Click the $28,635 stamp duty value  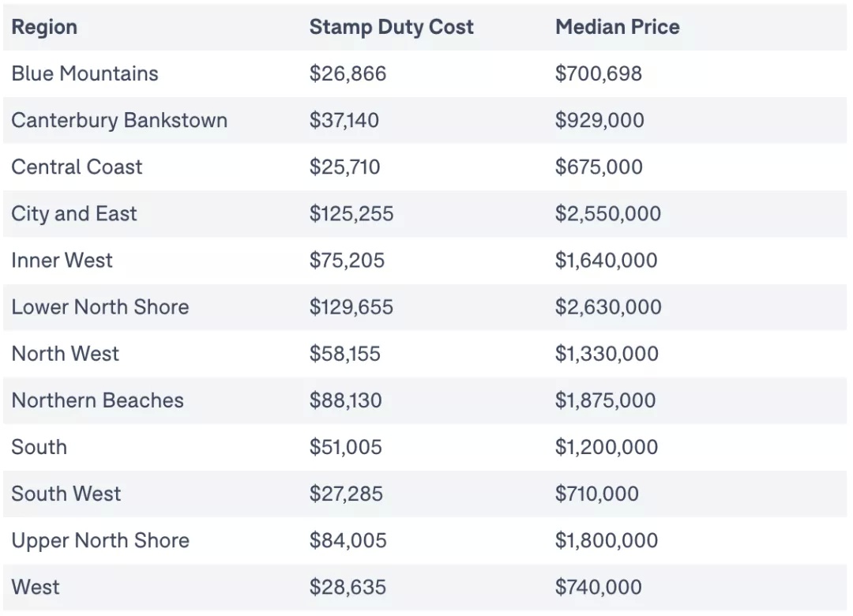tap(348, 587)
